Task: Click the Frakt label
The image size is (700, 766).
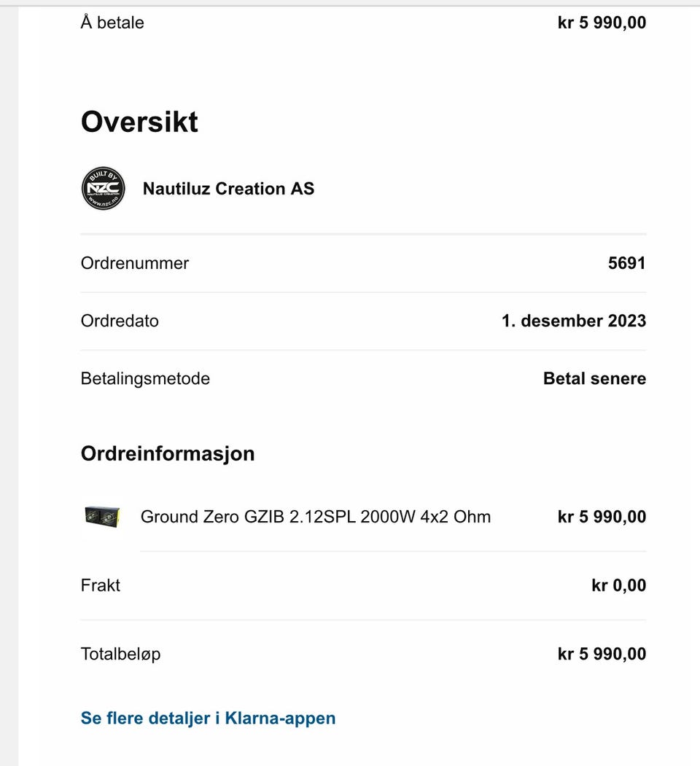Action: pyautogui.click(x=101, y=585)
